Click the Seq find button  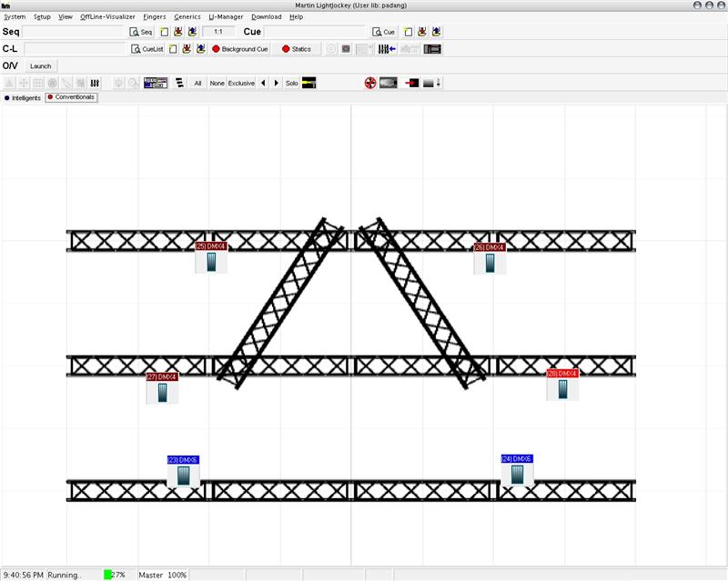(x=141, y=32)
